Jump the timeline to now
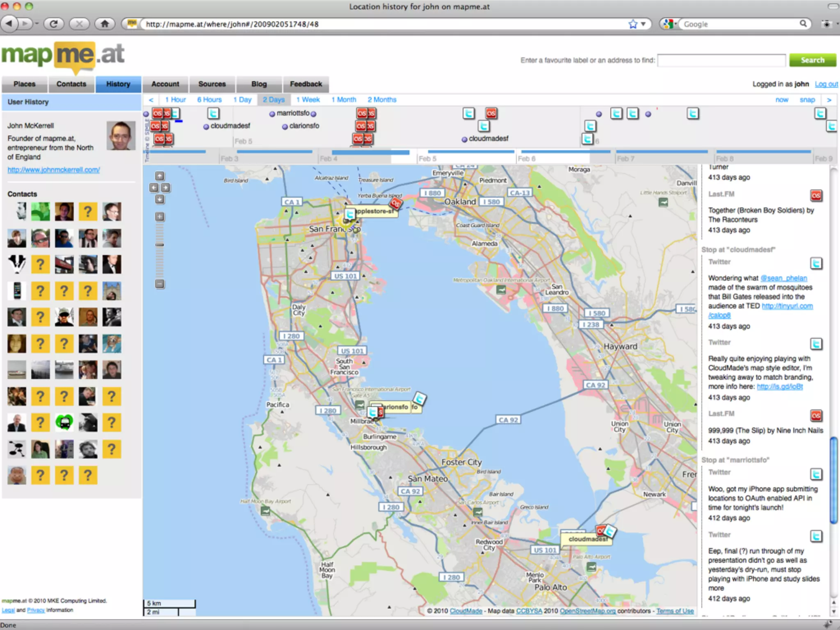Viewport: 840px width, 630px height. point(782,100)
